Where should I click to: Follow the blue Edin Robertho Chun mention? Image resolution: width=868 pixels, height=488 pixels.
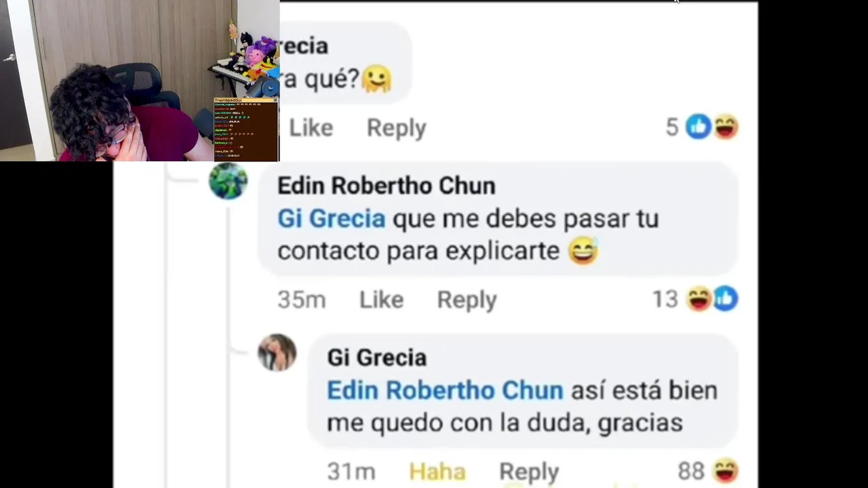coord(445,390)
